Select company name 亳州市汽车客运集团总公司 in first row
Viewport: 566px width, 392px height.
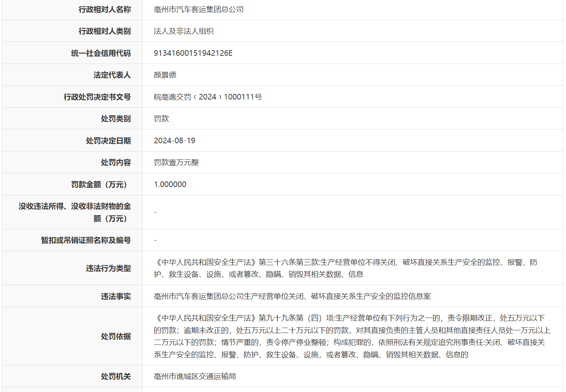(199, 9)
